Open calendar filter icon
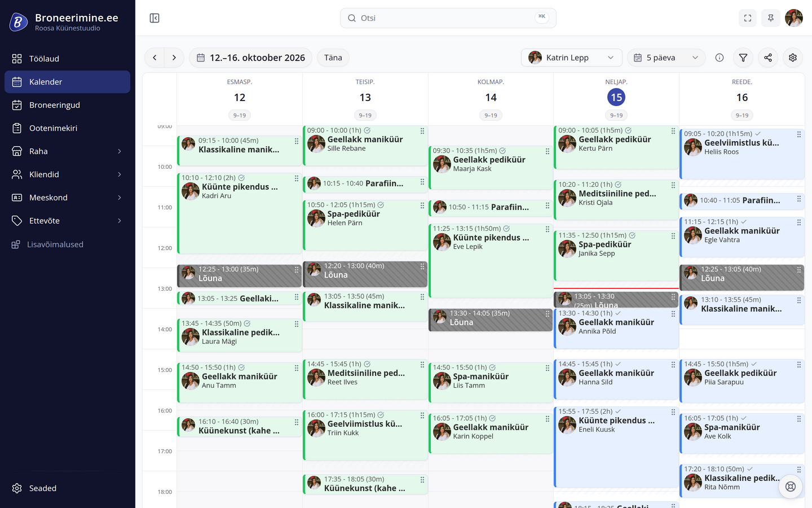 coord(743,58)
